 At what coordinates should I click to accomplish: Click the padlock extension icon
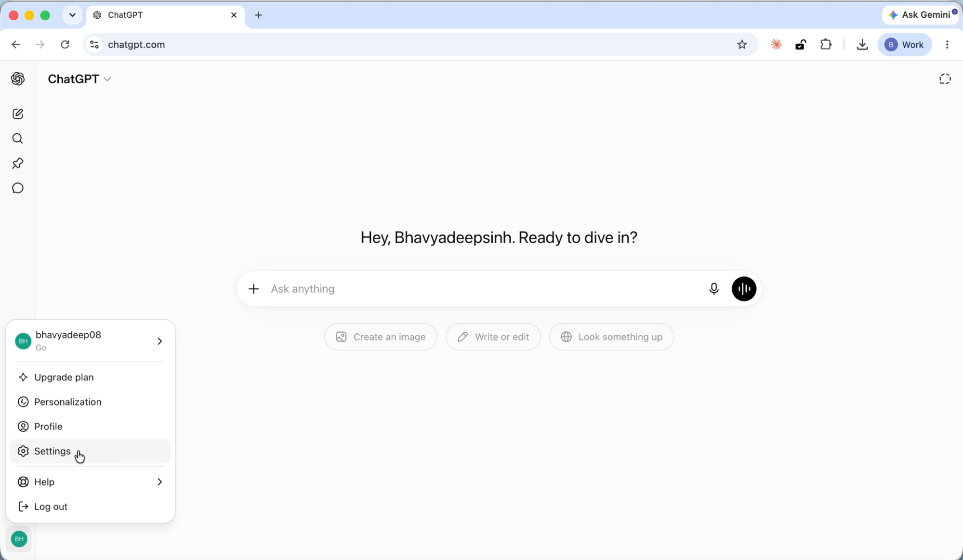(801, 45)
